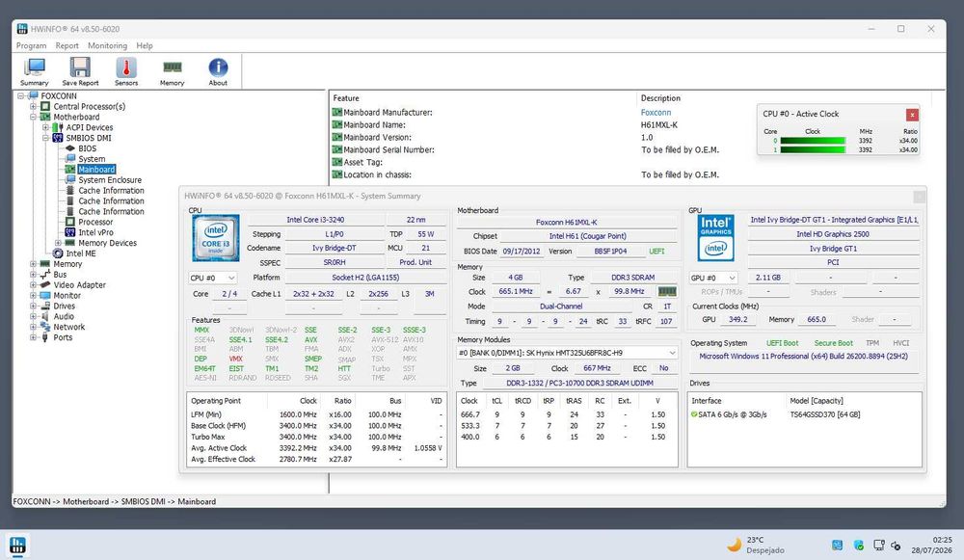
Task: Open the Summary toolbar icon
Action: (35, 71)
